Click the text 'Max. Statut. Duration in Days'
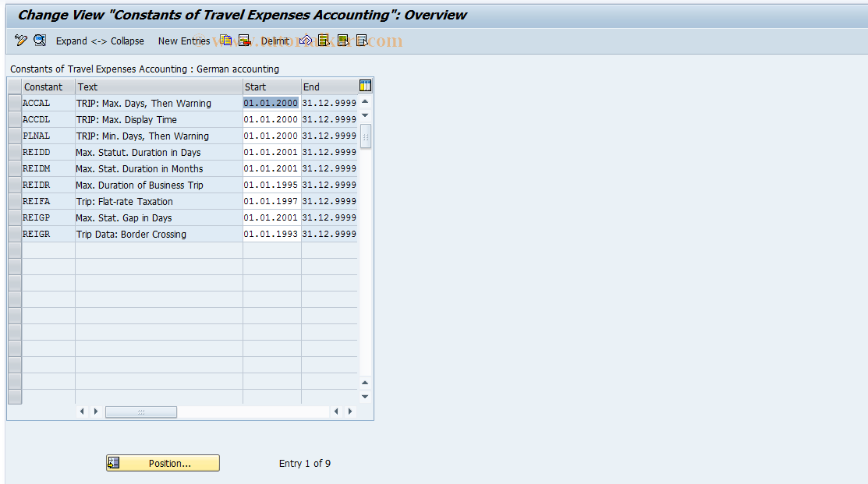The image size is (868, 484). click(x=138, y=153)
